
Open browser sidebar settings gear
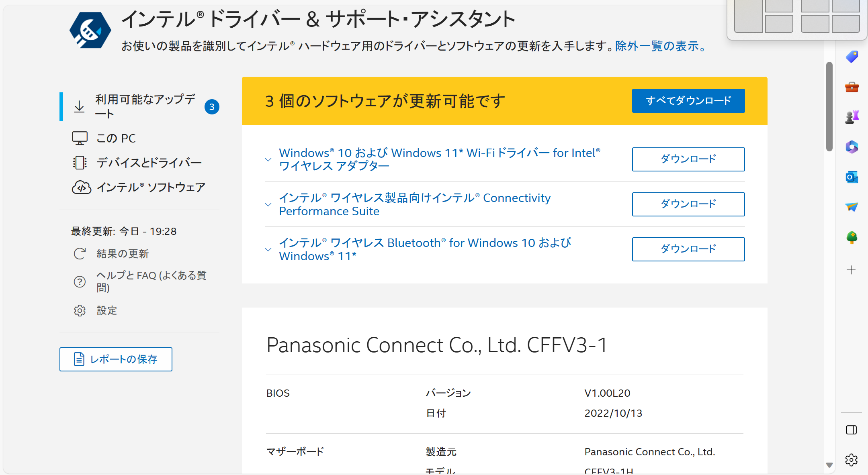tap(851, 460)
